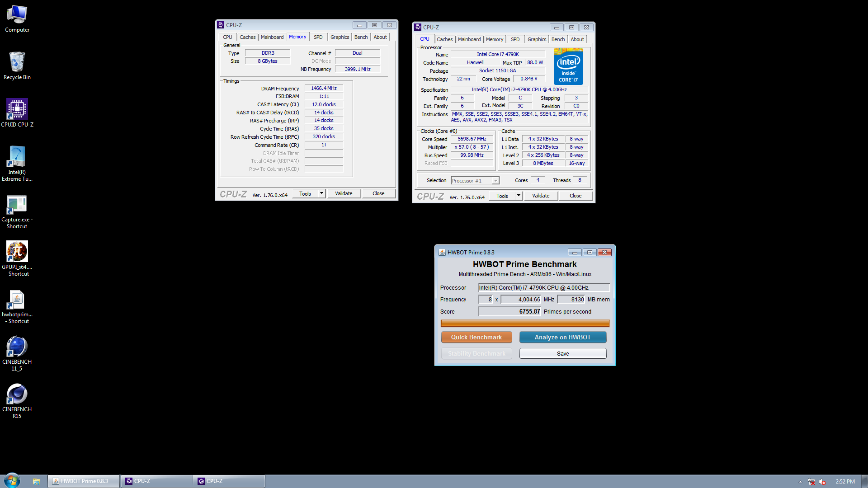
Task: Open About tab in processor CPU-Z window
Action: (x=577, y=39)
